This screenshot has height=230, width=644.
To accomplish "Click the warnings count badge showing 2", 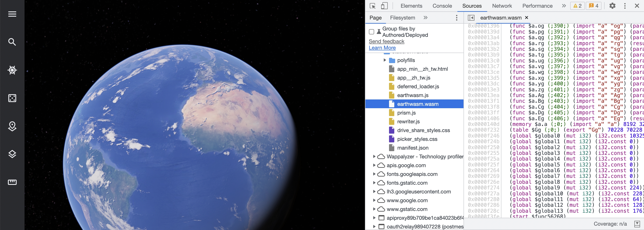I will point(577,6).
